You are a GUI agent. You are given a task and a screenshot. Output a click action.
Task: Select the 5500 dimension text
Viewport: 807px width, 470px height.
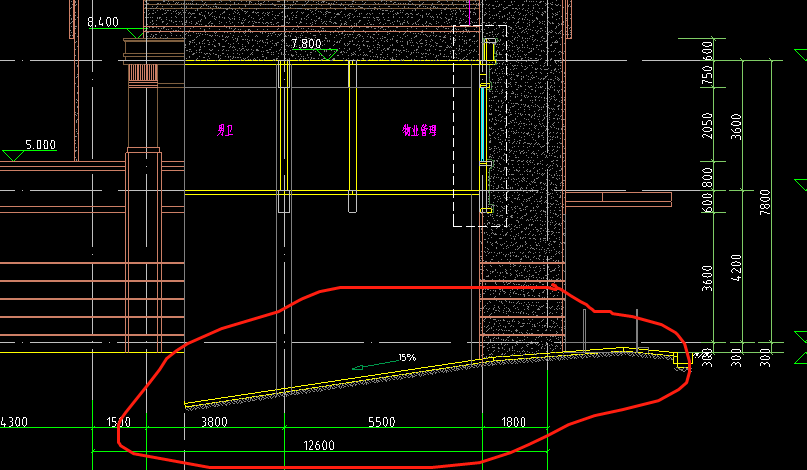click(382, 423)
